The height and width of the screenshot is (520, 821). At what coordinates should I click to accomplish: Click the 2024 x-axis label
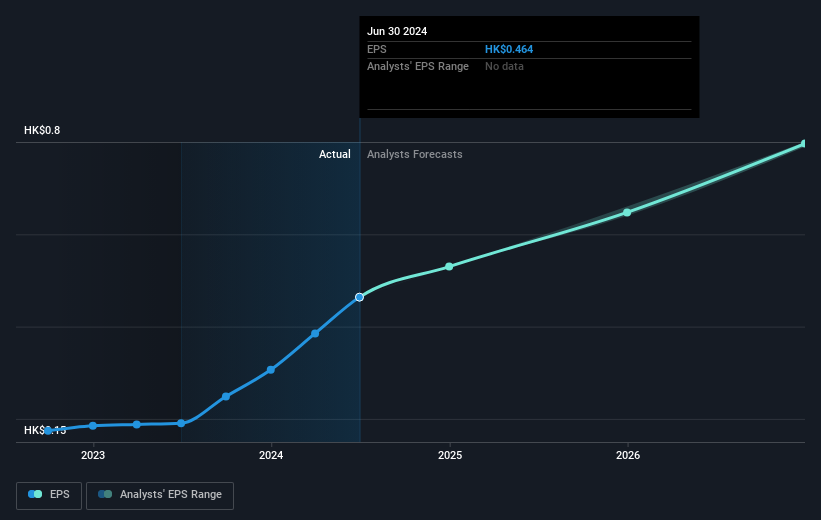tap(271, 456)
